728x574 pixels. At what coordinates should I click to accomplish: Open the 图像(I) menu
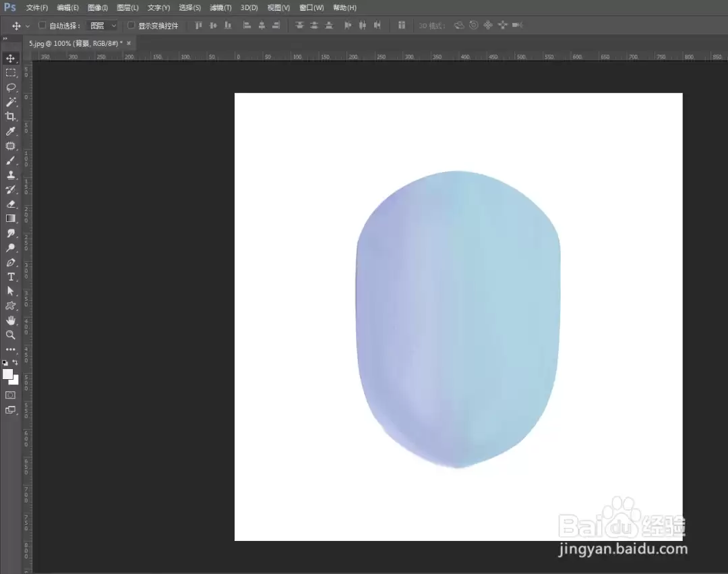(x=98, y=8)
